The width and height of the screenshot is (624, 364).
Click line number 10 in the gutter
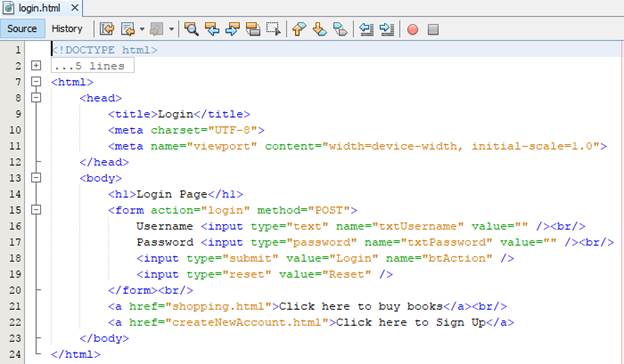click(x=15, y=130)
